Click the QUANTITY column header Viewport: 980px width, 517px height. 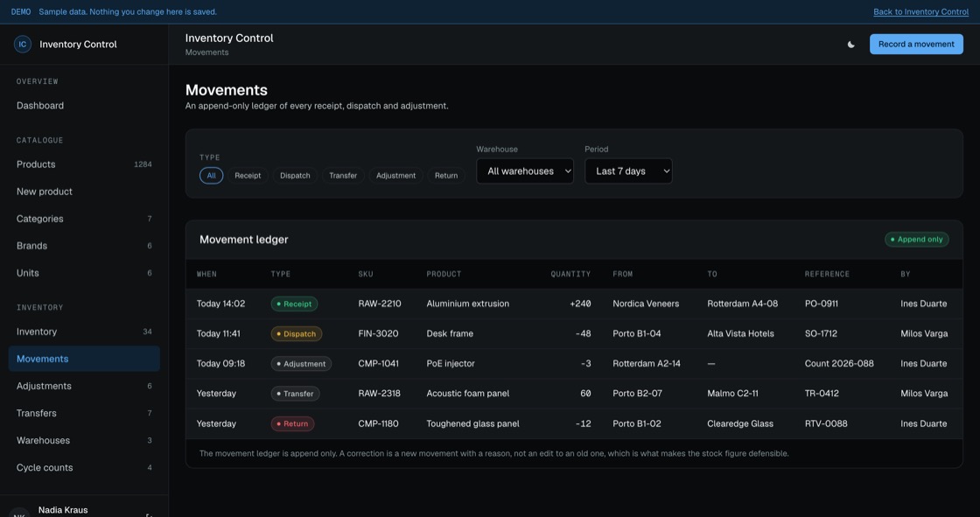[x=570, y=275]
